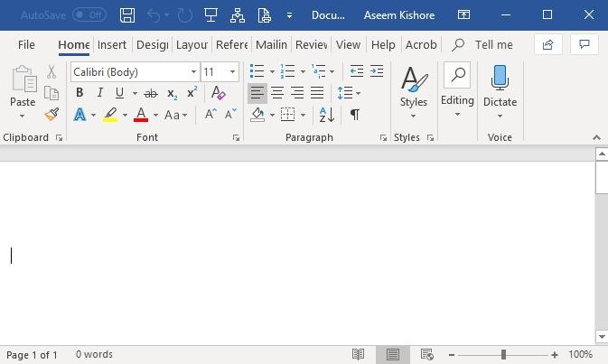This screenshot has width=608, height=364.
Task: Collapse the ribbon with the chevron
Action: click(x=597, y=137)
